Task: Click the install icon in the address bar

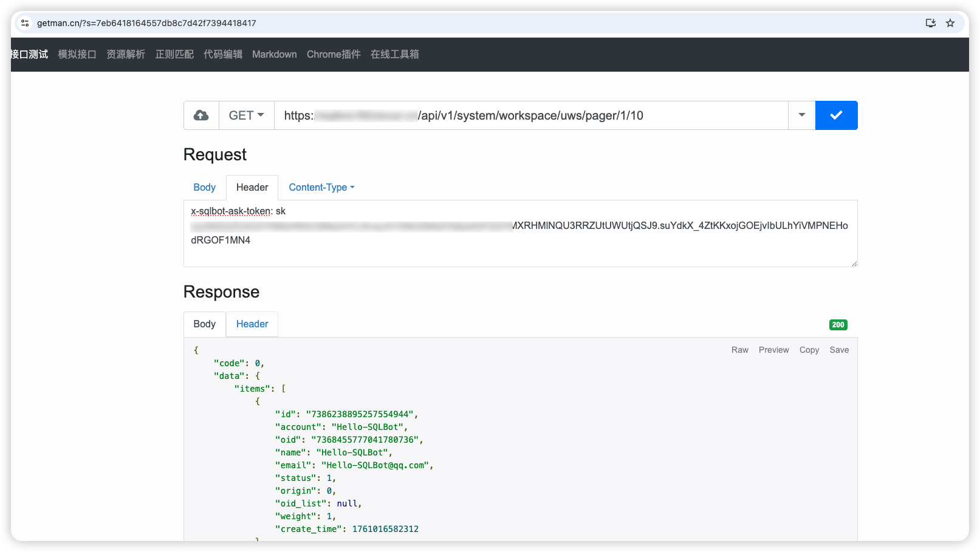Action: tap(930, 22)
